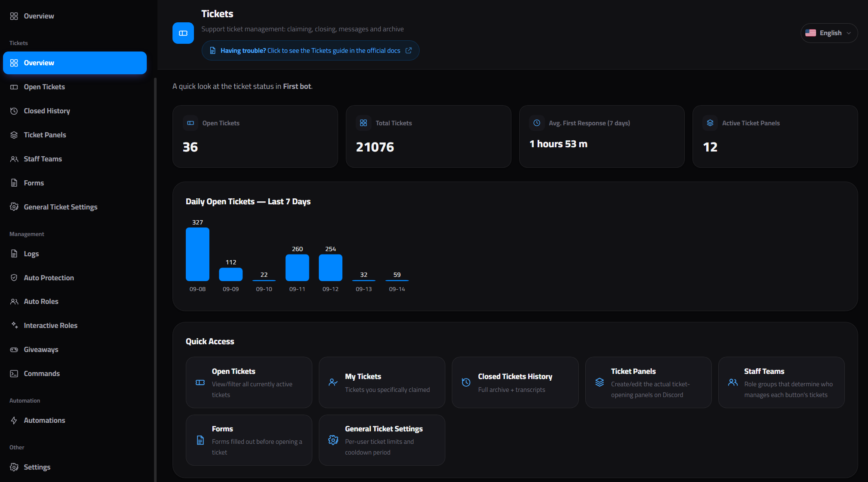The height and width of the screenshot is (482, 868).
Task: Click the external link icon in docs banner
Action: [408, 51]
